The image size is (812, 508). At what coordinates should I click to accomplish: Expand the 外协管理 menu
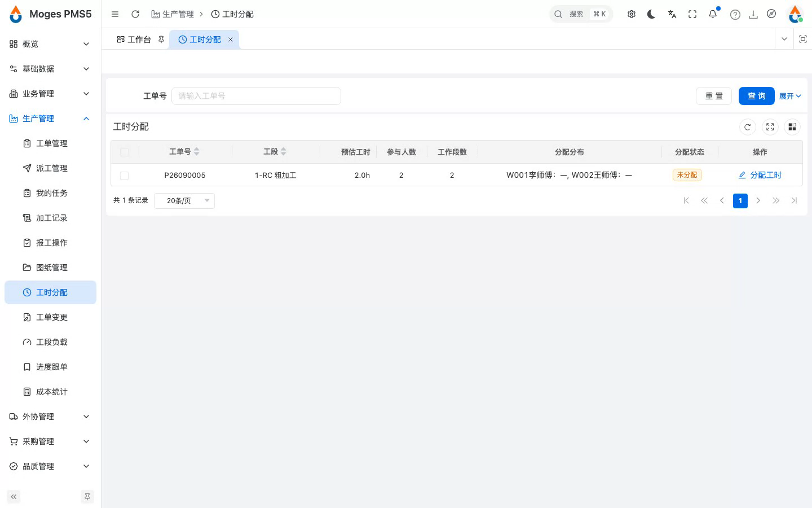point(50,417)
